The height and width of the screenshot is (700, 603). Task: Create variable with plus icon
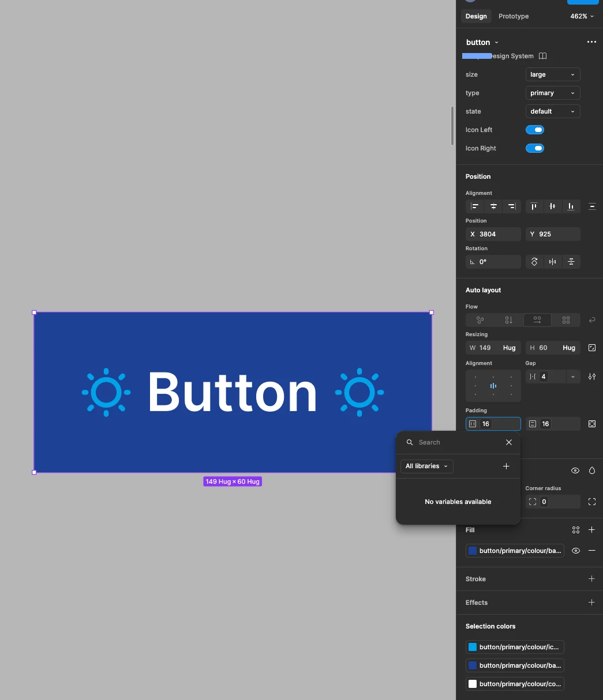[x=506, y=466]
